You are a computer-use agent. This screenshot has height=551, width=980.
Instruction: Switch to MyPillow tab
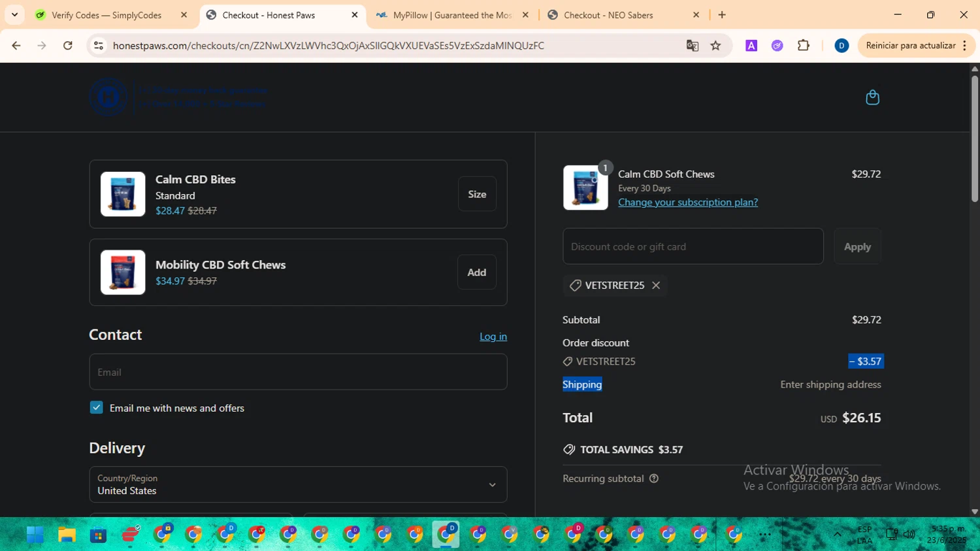pos(452,15)
